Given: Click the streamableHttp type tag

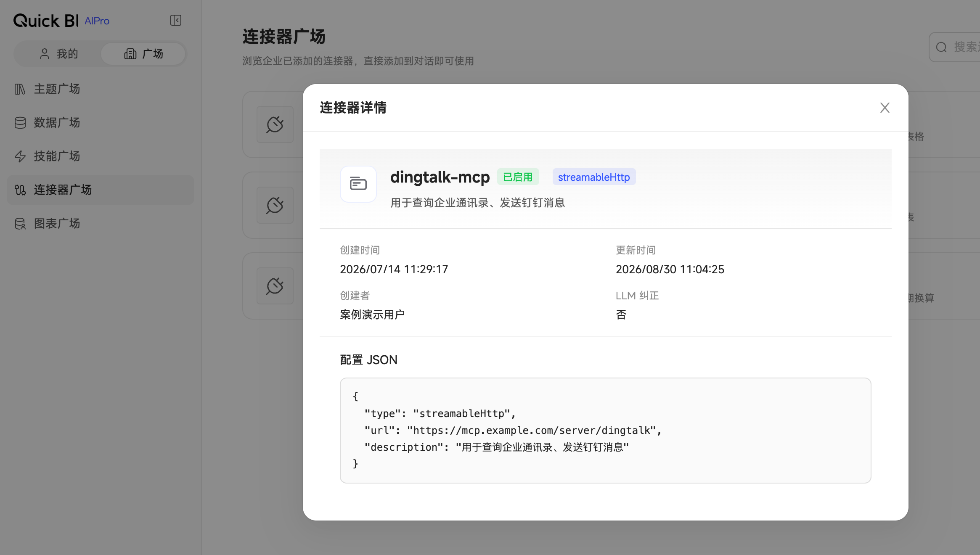Looking at the screenshot, I should (x=594, y=177).
